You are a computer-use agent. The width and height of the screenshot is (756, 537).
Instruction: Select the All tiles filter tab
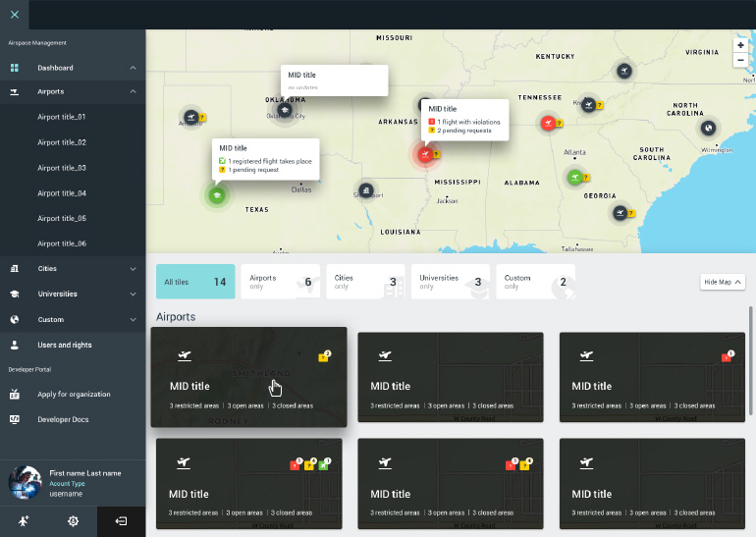(195, 282)
